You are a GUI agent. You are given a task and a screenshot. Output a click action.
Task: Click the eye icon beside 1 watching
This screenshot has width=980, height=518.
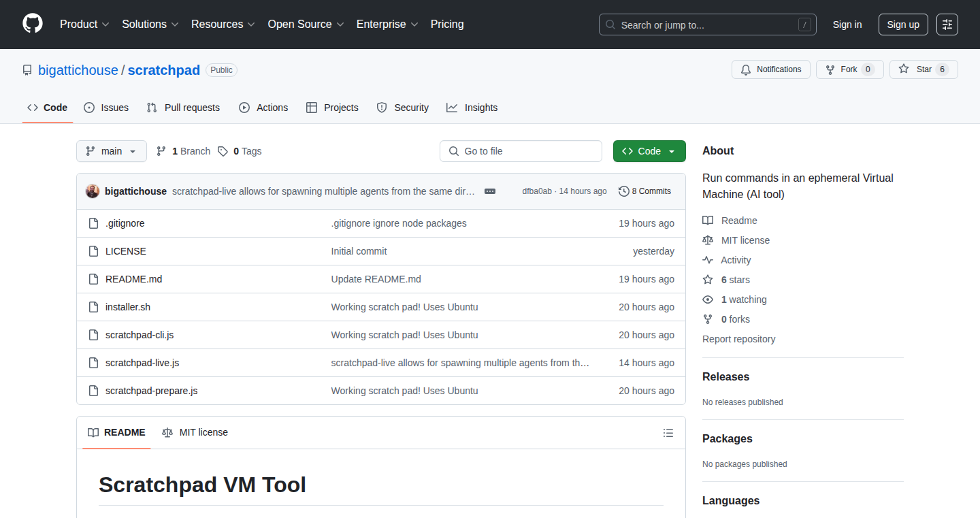click(708, 300)
